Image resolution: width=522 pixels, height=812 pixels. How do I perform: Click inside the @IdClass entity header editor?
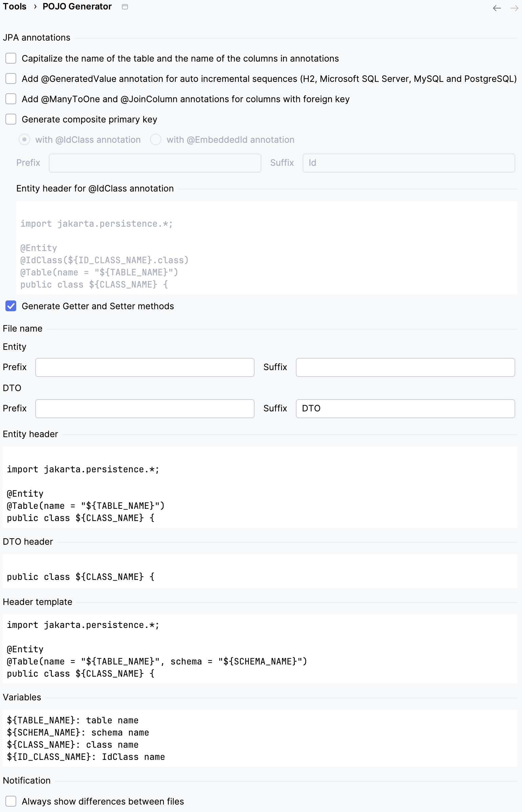[267, 248]
